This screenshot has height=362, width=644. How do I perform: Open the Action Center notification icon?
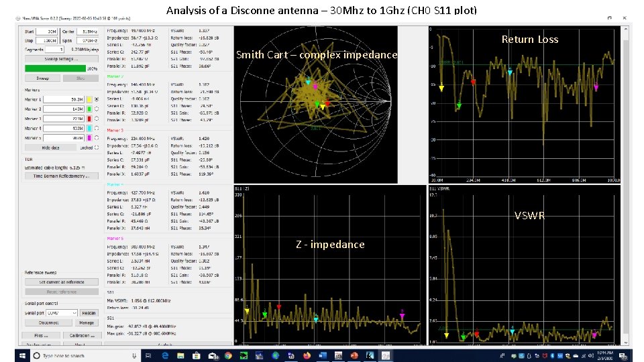[623, 355]
